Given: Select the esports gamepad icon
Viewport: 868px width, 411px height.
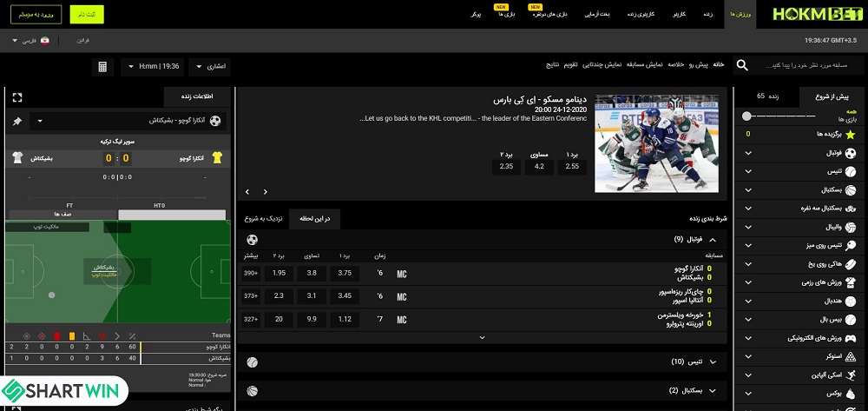Looking at the screenshot, I should [x=851, y=338].
